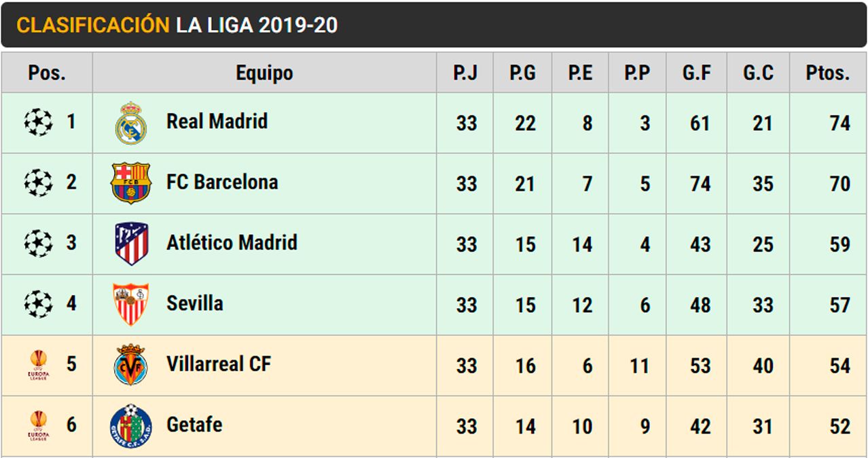Screen dimensions: 868x458
Task: Open the FC Barcelona team name link
Action: (x=221, y=182)
